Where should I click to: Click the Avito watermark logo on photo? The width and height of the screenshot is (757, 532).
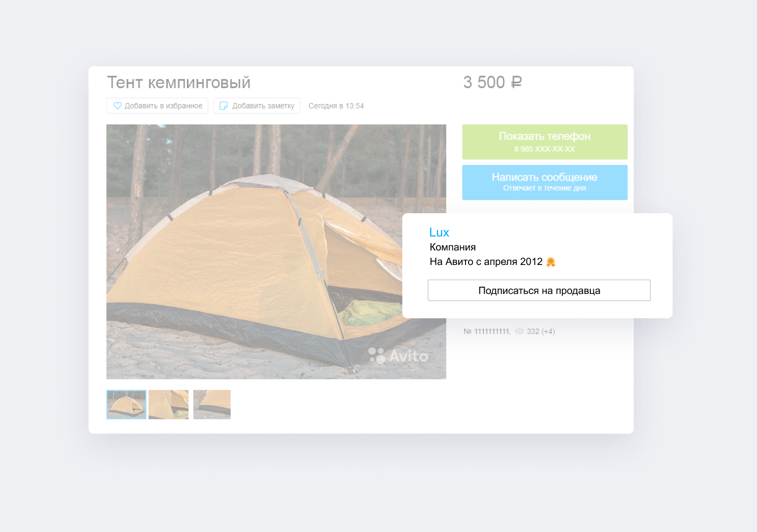click(x=398, y=356)
